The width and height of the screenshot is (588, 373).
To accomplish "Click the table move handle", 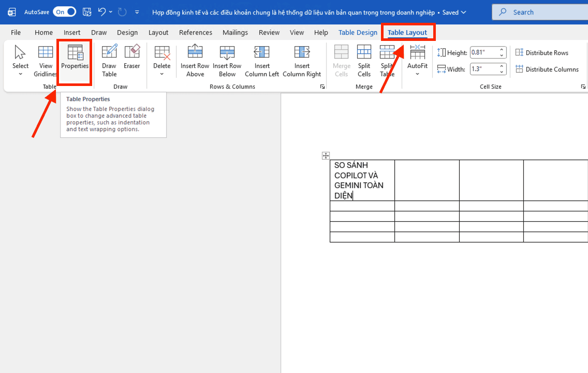I will pyautogui.click(x=326, y=156).
